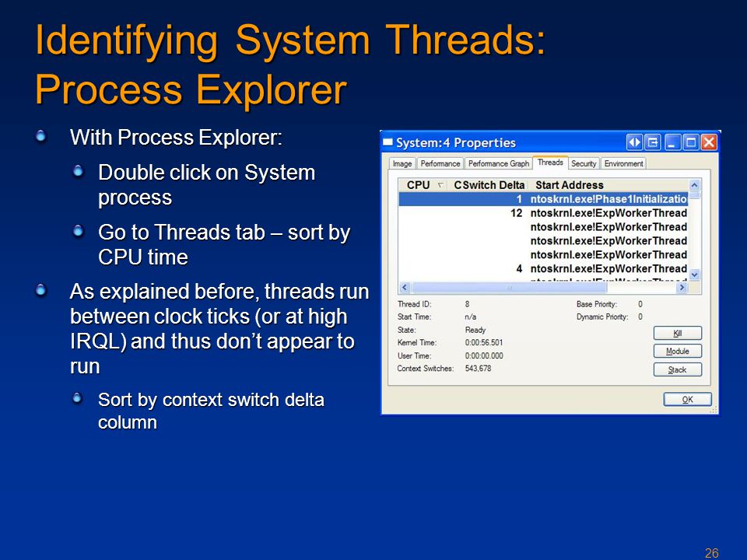This screenshot has height=560, width=747.
Task: Select the Phase1Initialization thread row
Action: [x=543, y=199]
